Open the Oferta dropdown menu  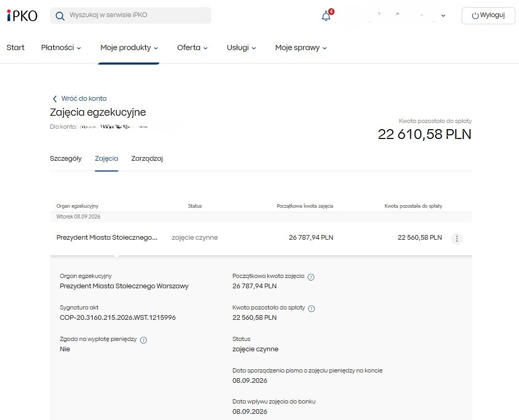click(x=192, y=48)
